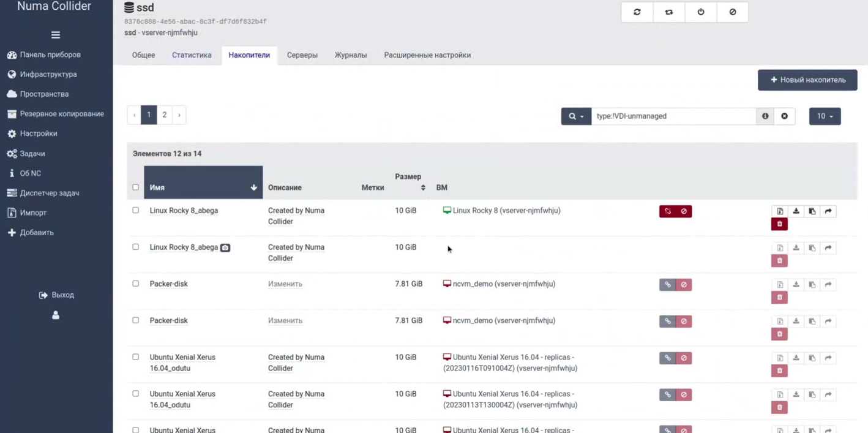Click download icon in the snapshot Linux Rocky 8_abega row
The height and width of the screenshot is (433, 868).
click(796, 248)
